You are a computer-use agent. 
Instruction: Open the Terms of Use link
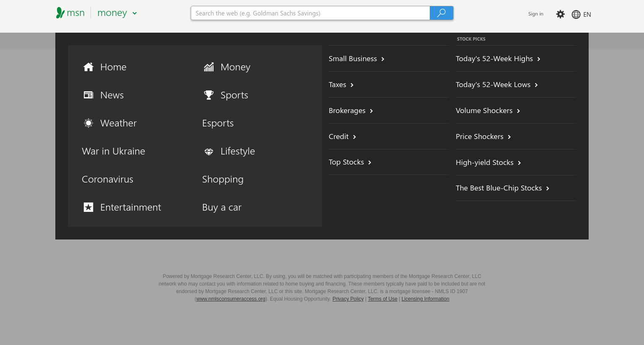(382, 299)
